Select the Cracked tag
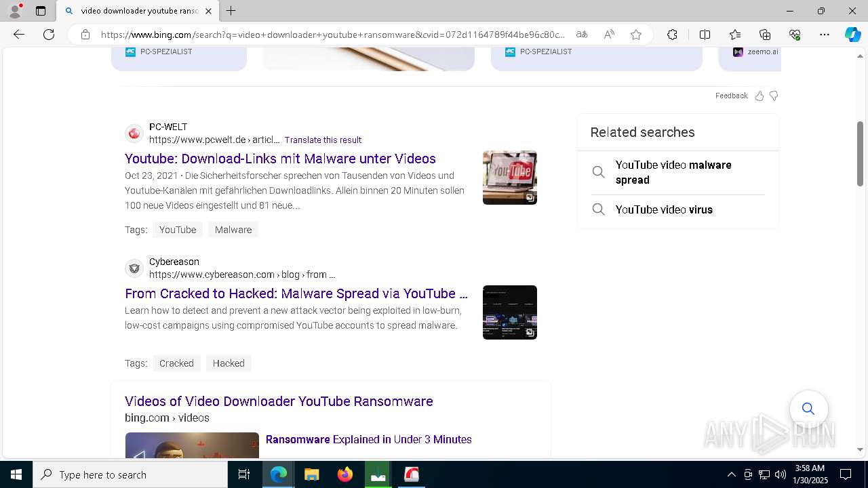Viewport: 868px width, 488px height. (x=176, y=363)
